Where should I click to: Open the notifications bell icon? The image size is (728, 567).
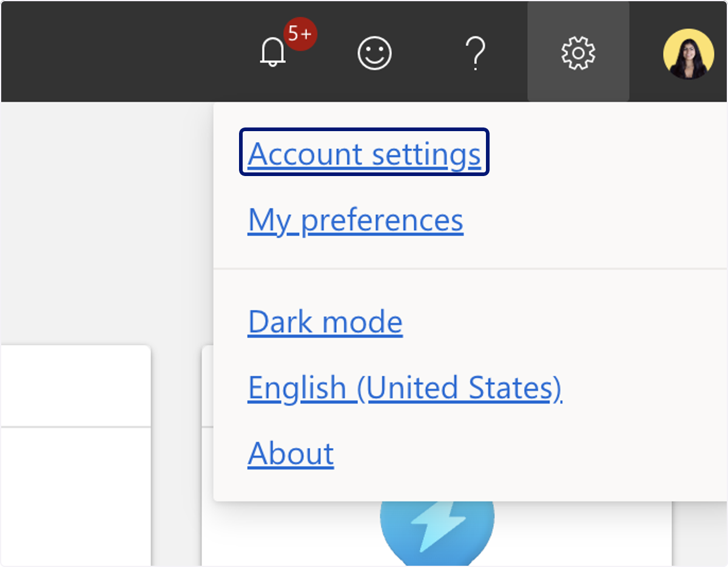click(272, 53)
